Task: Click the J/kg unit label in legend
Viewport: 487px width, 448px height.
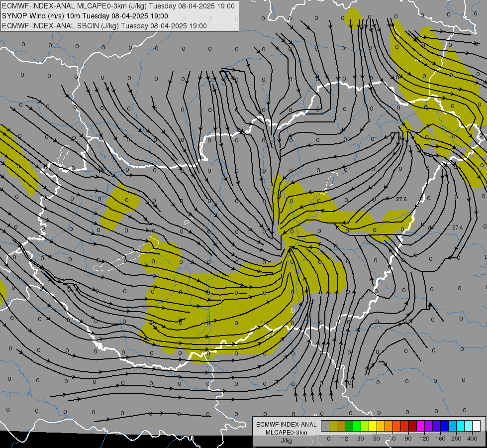Action: point(287,441)
